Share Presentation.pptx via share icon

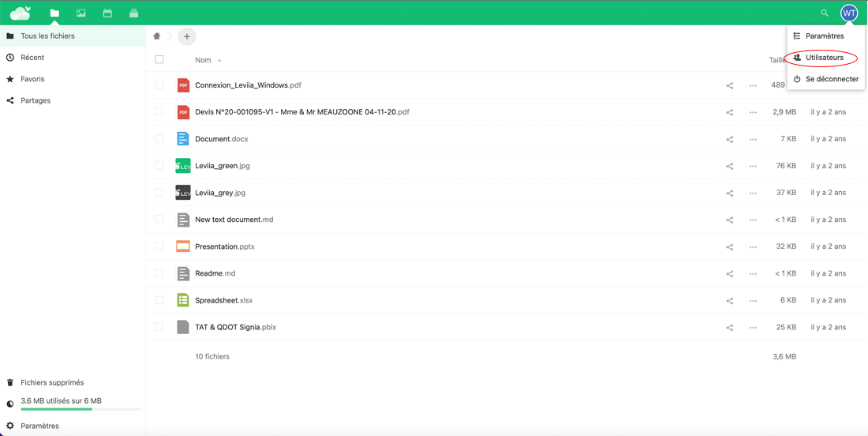click(x=730, y=246)
